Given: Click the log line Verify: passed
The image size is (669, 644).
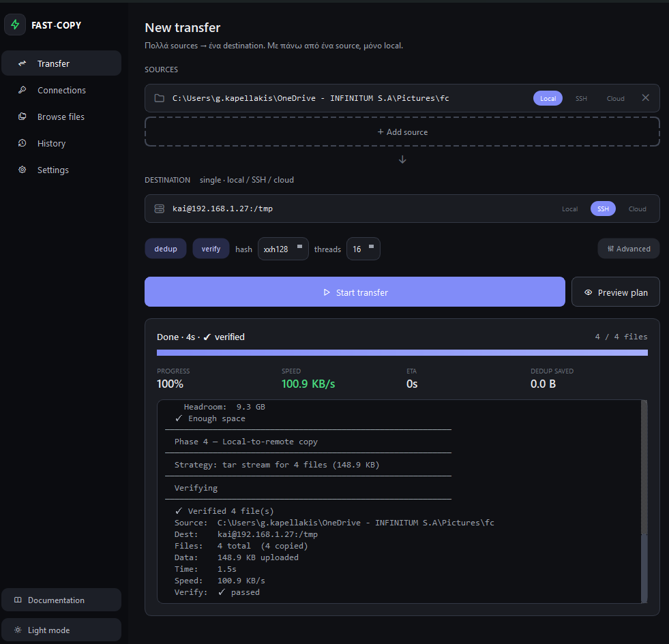Looking at the screenshot, I should tap(217, 592).
